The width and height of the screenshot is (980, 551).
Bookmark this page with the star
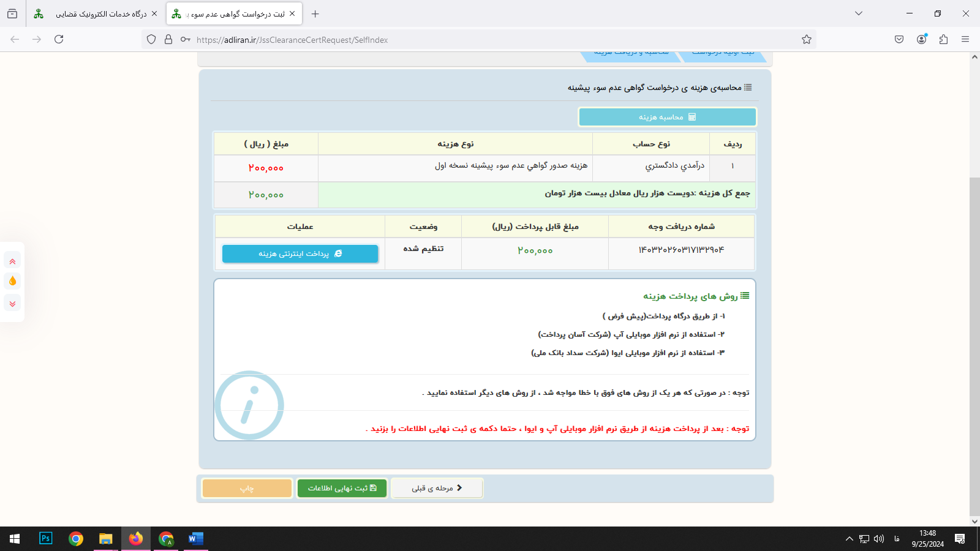coord(807,40)
